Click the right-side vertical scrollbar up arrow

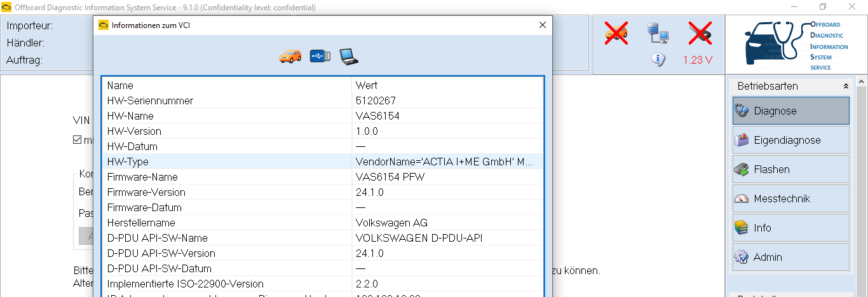[x=862, y=83]
